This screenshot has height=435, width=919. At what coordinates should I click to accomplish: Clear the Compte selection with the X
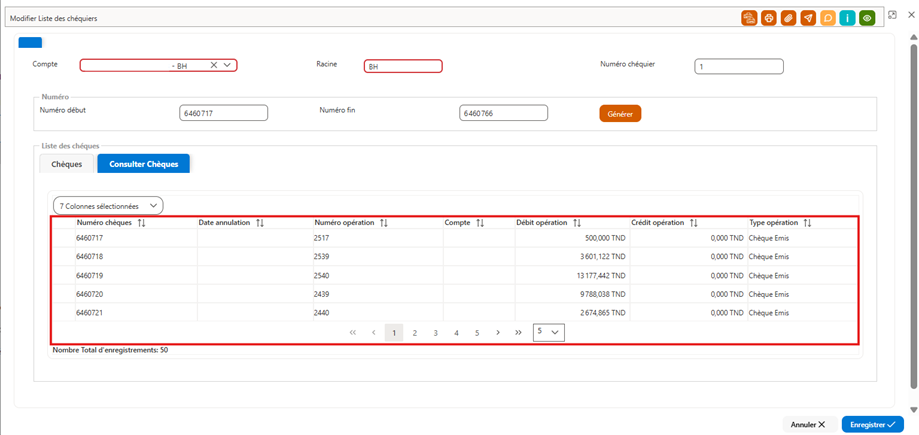click(214, 65)
